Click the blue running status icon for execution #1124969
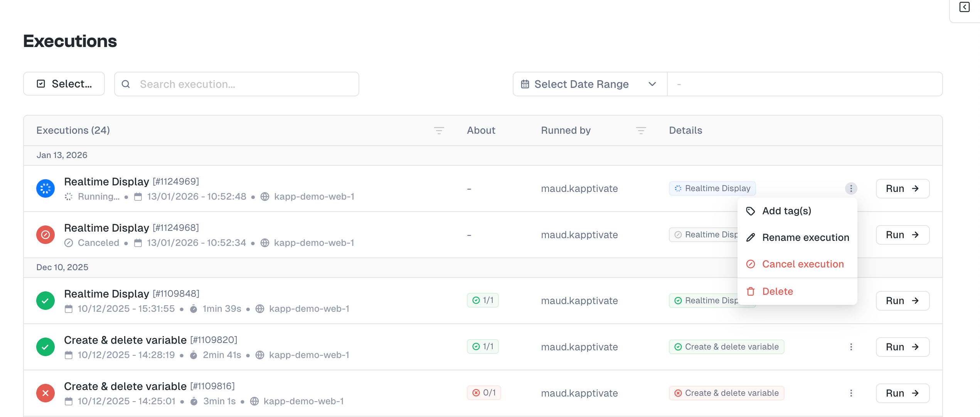This screenshot has width=980, height=417. click(45, 188)
